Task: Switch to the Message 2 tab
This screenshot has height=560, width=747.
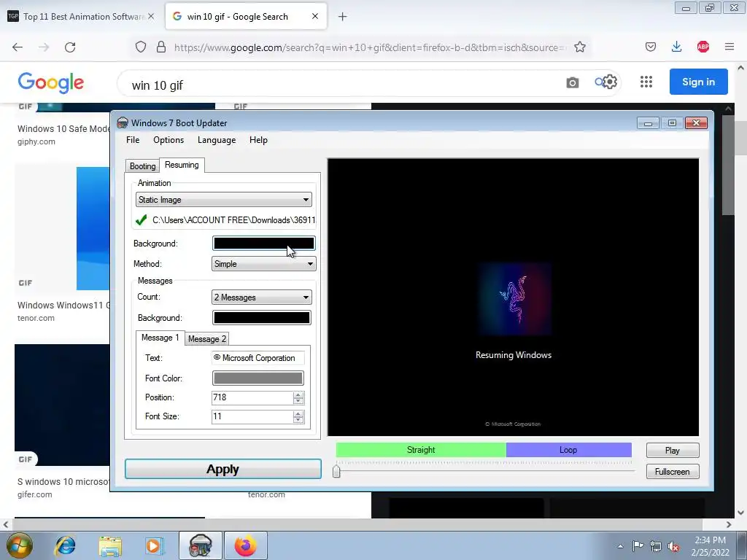Action: tap(206, 338)
